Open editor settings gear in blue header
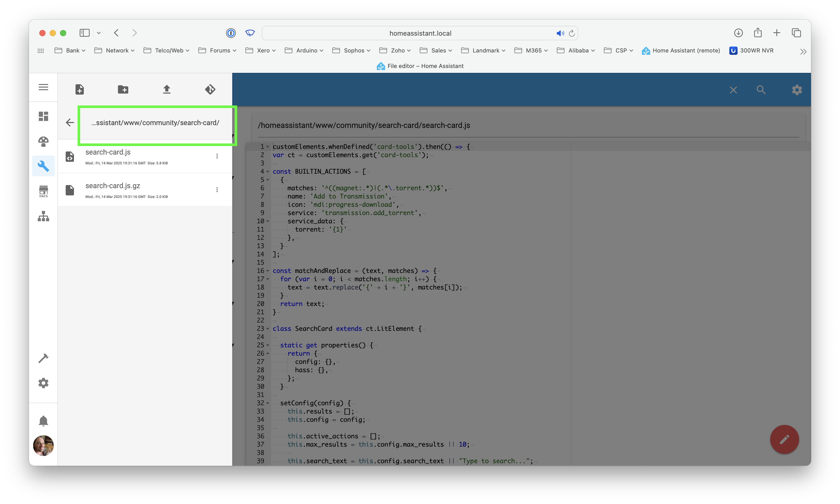This screenshot has width=840, height=504. click(797, 90)
